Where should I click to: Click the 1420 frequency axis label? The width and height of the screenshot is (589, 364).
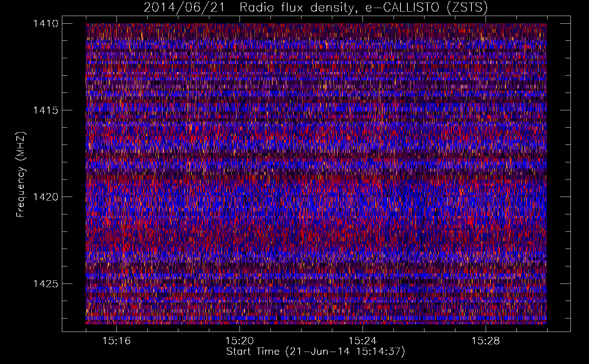pos(46,197)
